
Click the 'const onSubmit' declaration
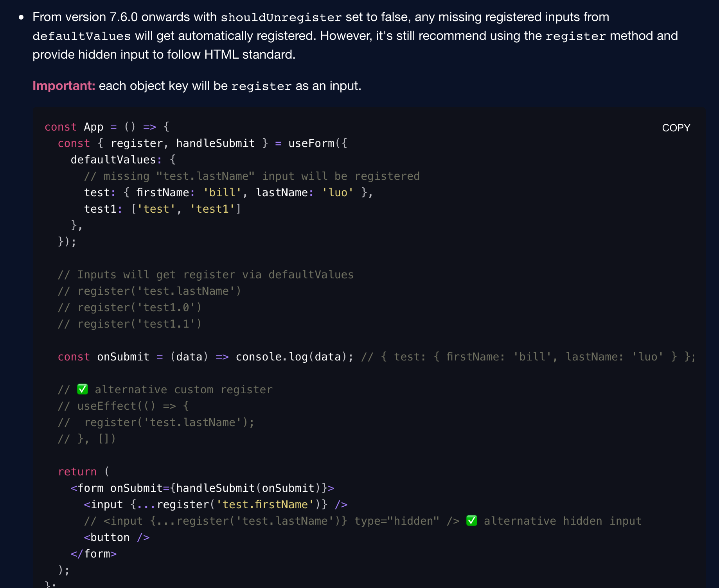[104, 357]
